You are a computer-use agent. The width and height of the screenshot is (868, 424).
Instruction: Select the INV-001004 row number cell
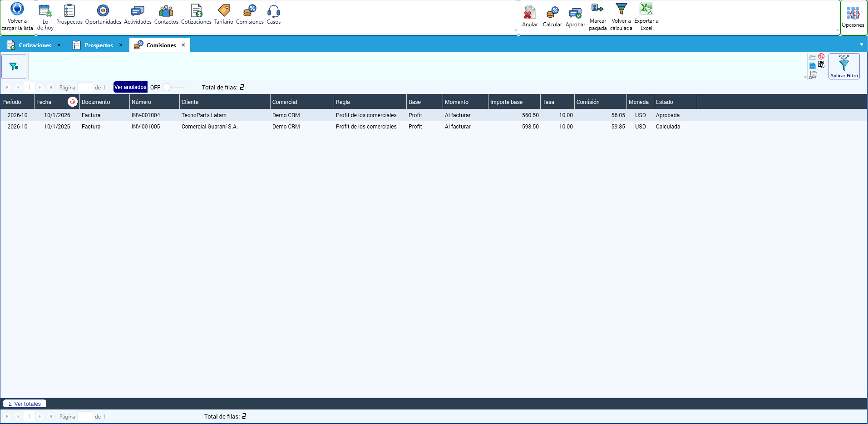[154, 115]
